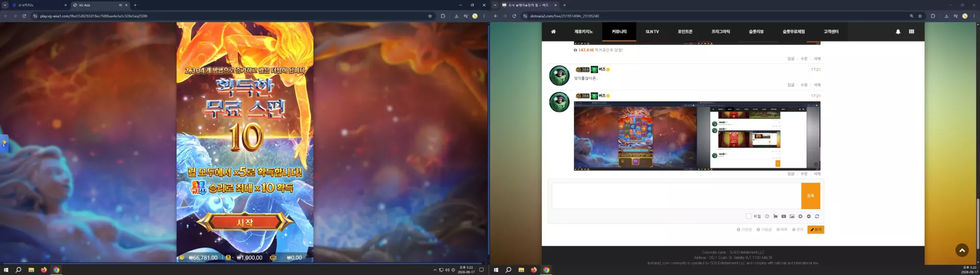
Task: Click the image attach icon under comment box
Action: coord(792,216)
